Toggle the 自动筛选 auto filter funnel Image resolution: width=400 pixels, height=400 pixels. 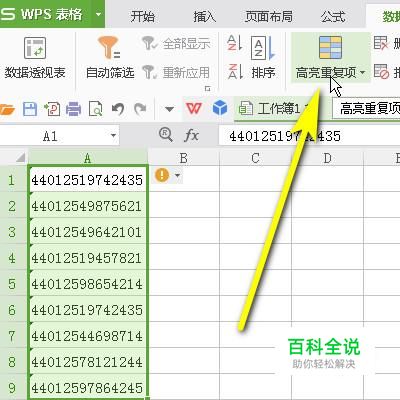pyautogui.click(x=110, y=58)
